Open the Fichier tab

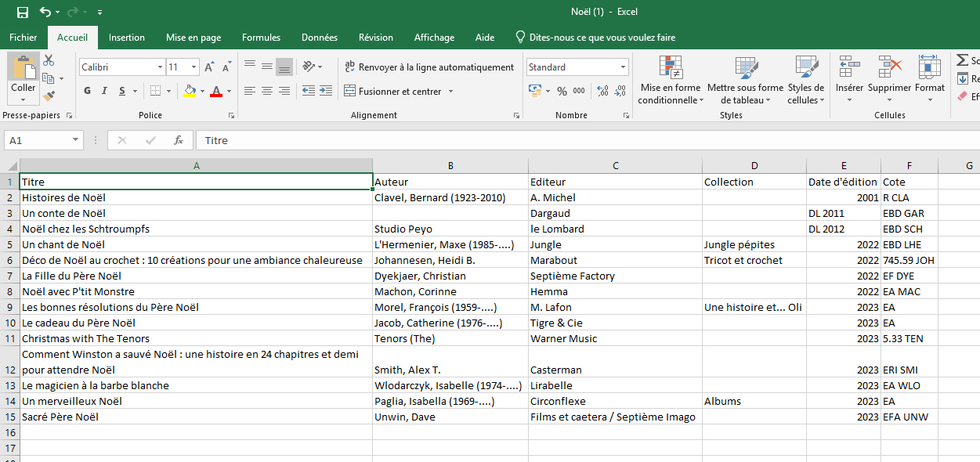click(24, 38)
